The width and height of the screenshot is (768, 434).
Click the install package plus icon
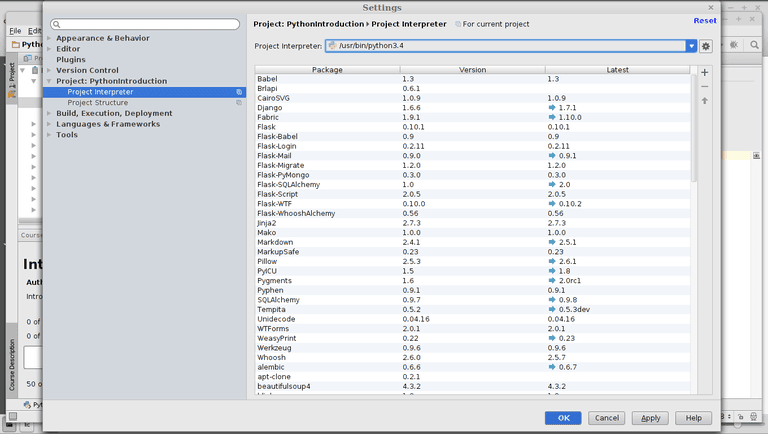(x=704, y=72)
